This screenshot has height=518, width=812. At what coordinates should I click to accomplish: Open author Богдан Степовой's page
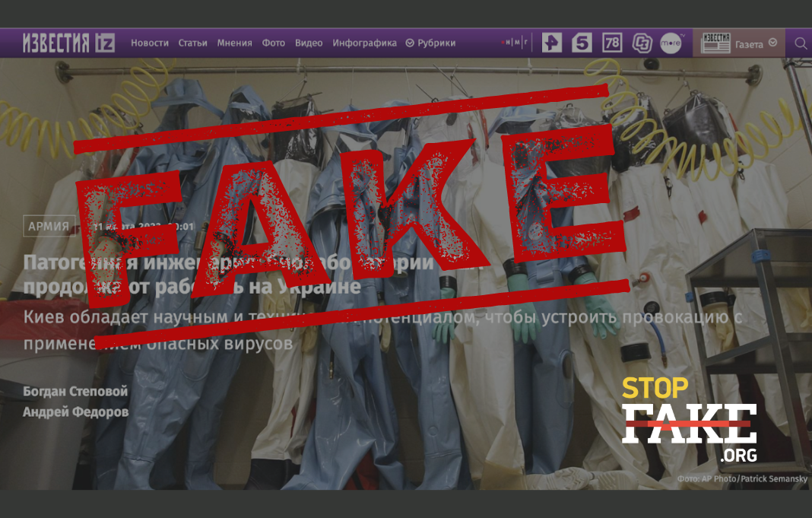tap(75, 392)
